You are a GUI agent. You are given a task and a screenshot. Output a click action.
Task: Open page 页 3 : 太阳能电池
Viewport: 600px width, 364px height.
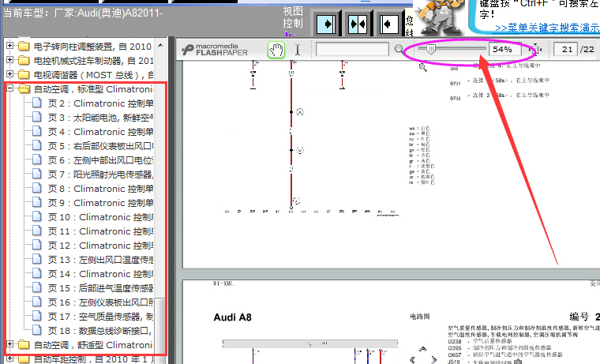[x=100, y=118]
